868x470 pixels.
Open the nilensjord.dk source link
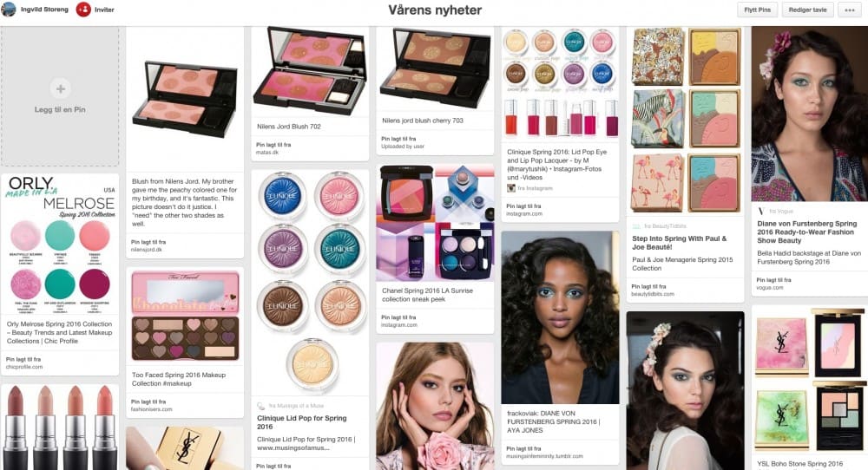point(147,250)
